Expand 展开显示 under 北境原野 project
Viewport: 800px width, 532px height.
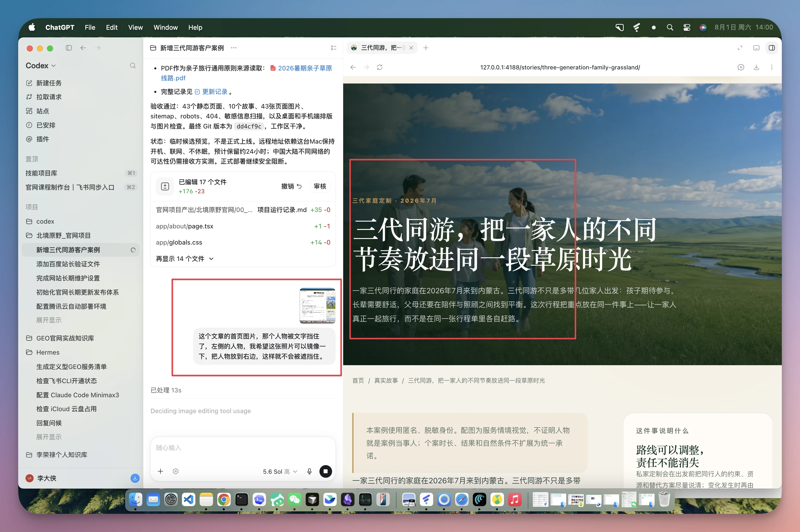tap(49, 320)
